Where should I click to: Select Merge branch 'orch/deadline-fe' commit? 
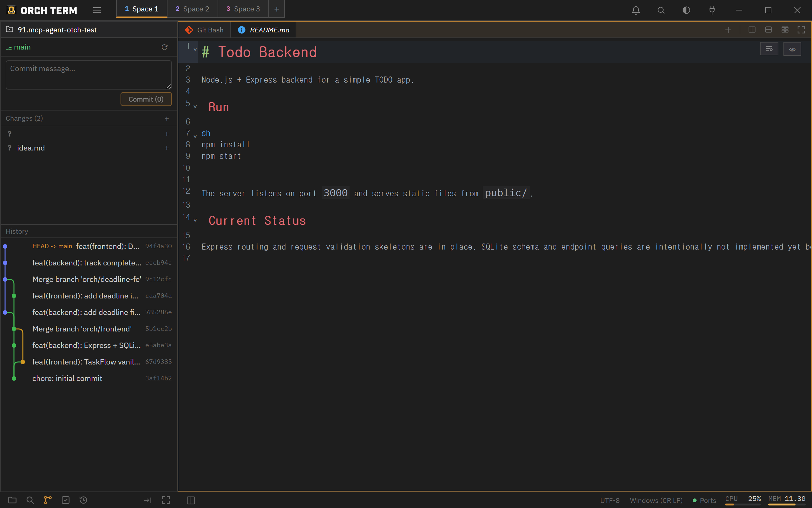(89, 279)
